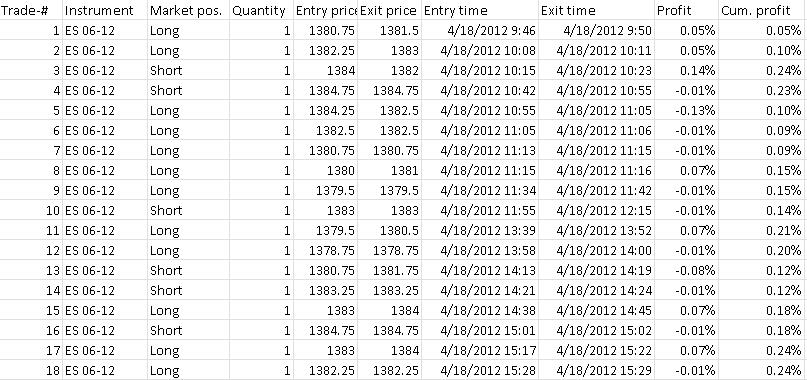Screen dimensions: 807x380
Task: Click the Cum. profit column header
Action: tap(763, 10)
